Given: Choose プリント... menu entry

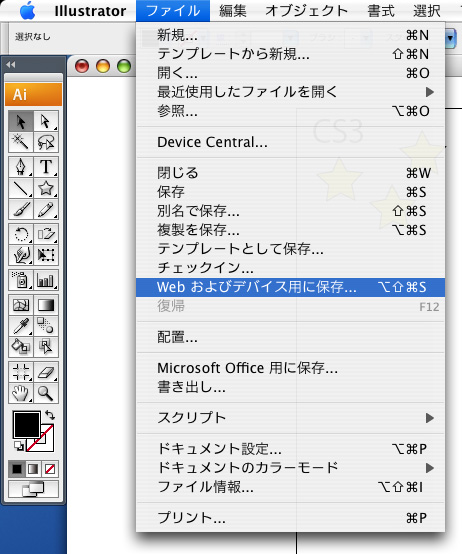Looking at the screenshot, I should pyautogui.click(x=290, y=518).
